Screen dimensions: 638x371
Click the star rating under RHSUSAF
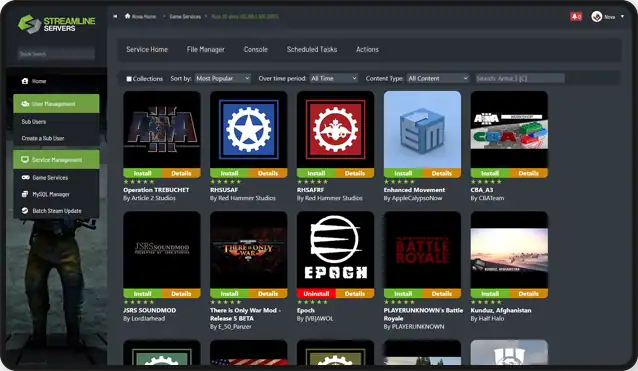(226, 182)
